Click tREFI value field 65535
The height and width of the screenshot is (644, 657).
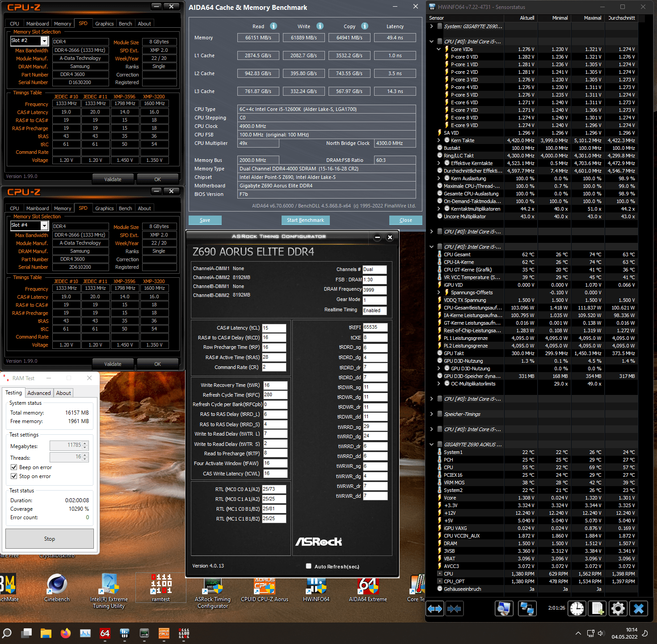click(x=375, y=327)
